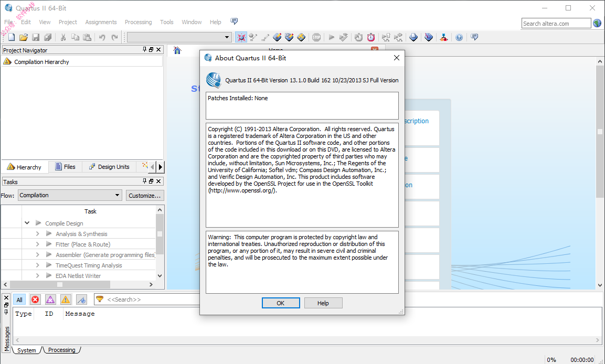
Task: Expand the EDA Netlist Writer task
Action: pos(37,275)
